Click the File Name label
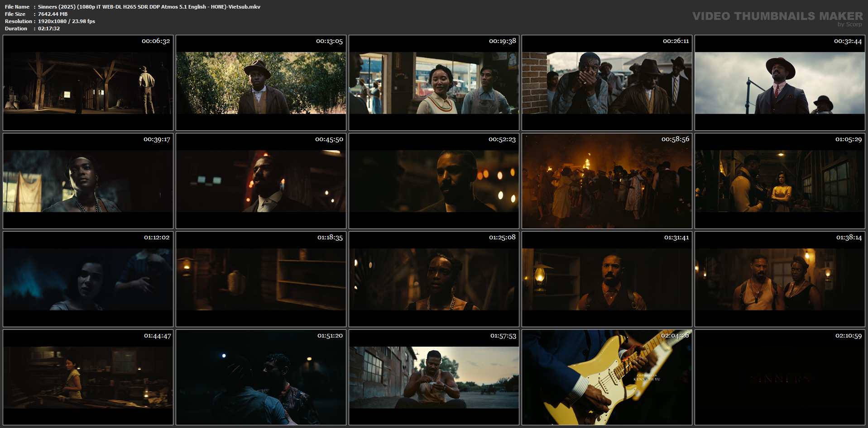The image size is (868, 428). pyautogui.click(x=17, y=7)
